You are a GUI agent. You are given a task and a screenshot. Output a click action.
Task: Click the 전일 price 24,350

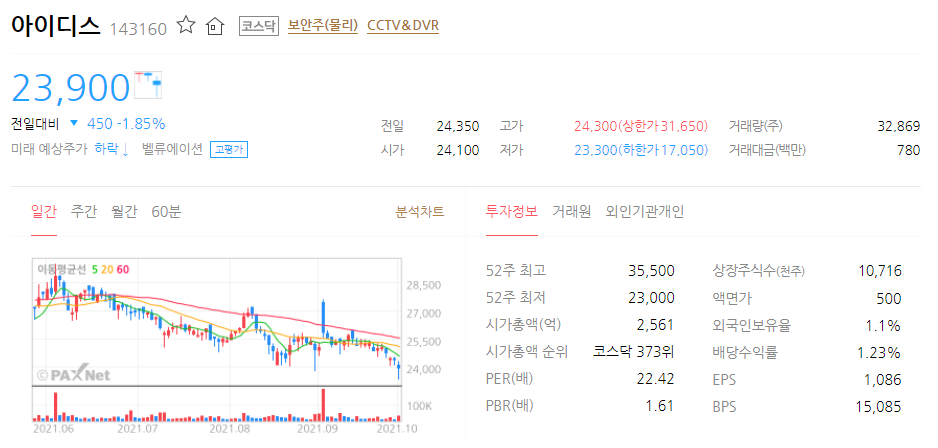coord(458,126)
